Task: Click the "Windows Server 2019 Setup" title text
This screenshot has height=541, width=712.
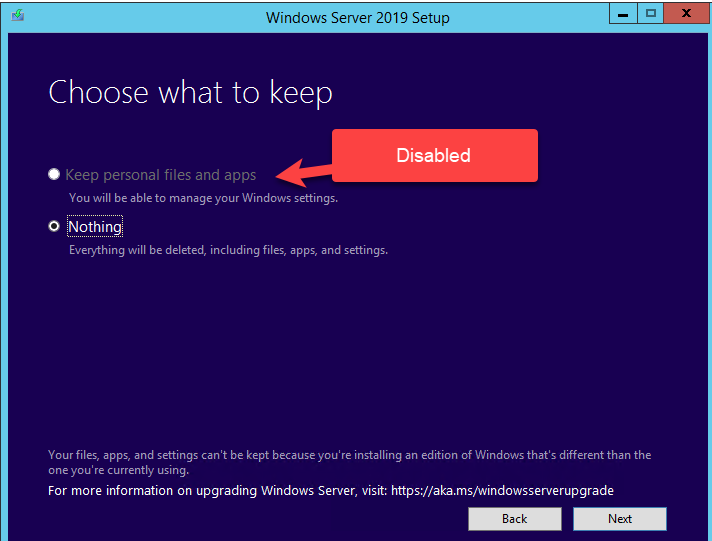Action: point(357,17)
